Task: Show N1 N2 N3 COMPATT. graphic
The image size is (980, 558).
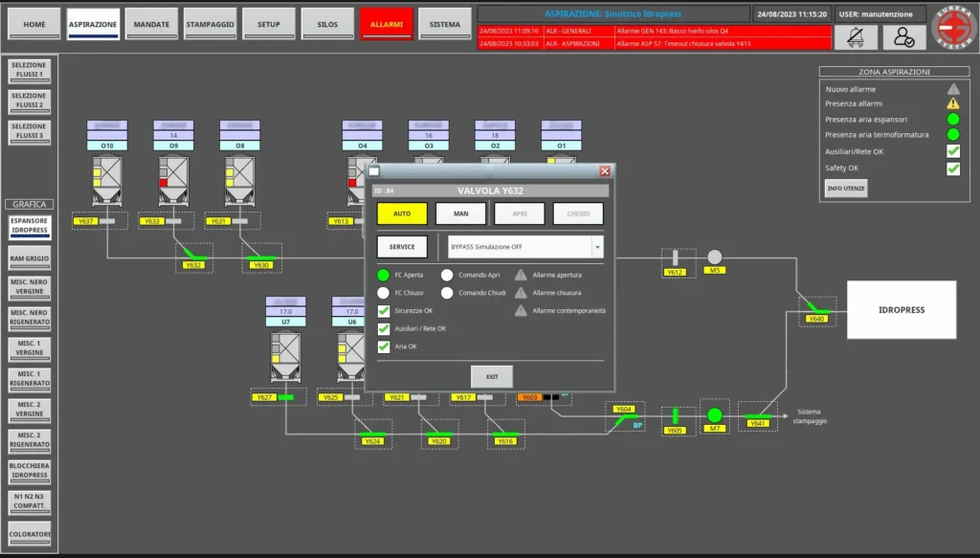Action: (30, 502)
